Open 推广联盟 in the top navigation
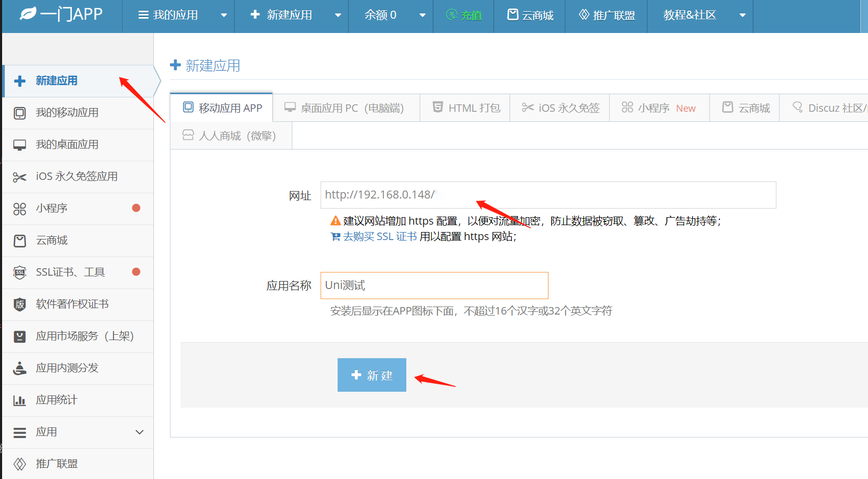 click(x=607, y=15)
